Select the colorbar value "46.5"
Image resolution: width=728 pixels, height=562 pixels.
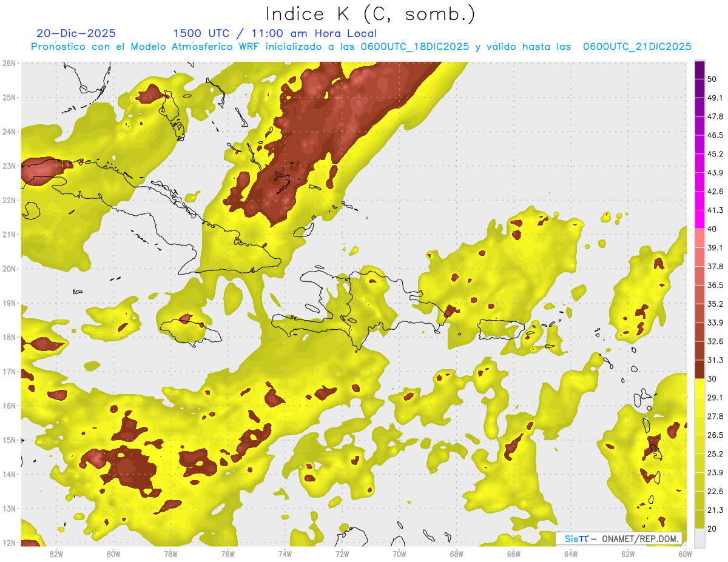pyautogui.click(x=715, y=136)
